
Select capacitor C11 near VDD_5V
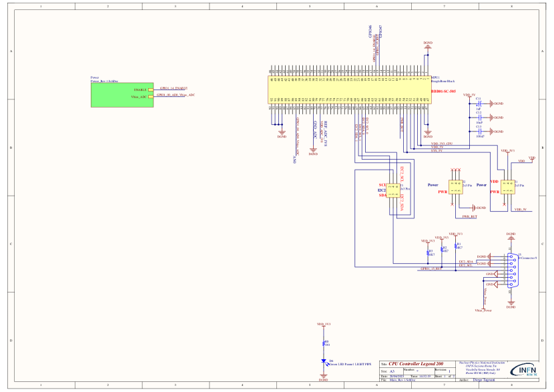479,104
